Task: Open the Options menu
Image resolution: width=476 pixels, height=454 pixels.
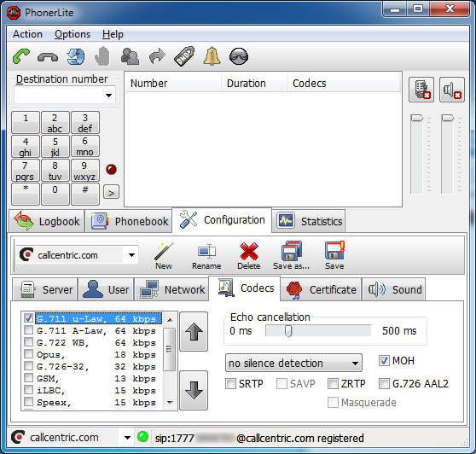Action: coord(73,34)
